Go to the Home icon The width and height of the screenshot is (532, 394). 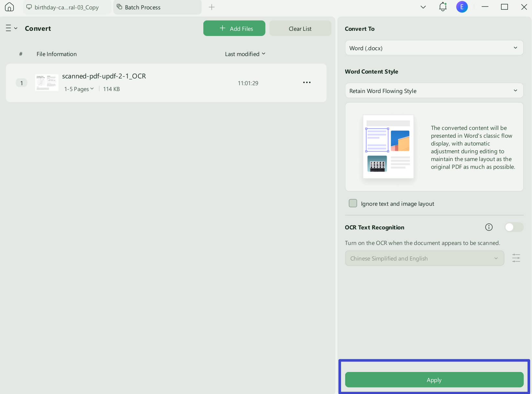9,7
